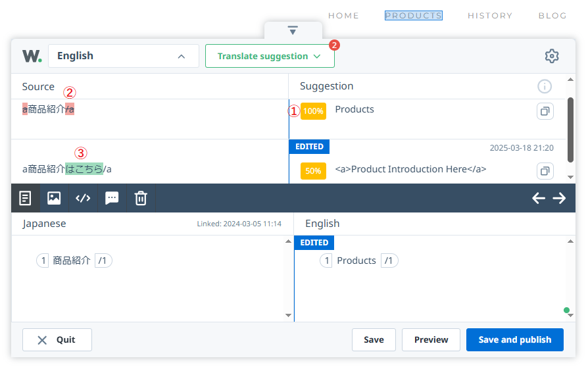588x373 pixels.
Task: Copy the 'Product Introduction Here' suggestion
Action: (545, 171)
